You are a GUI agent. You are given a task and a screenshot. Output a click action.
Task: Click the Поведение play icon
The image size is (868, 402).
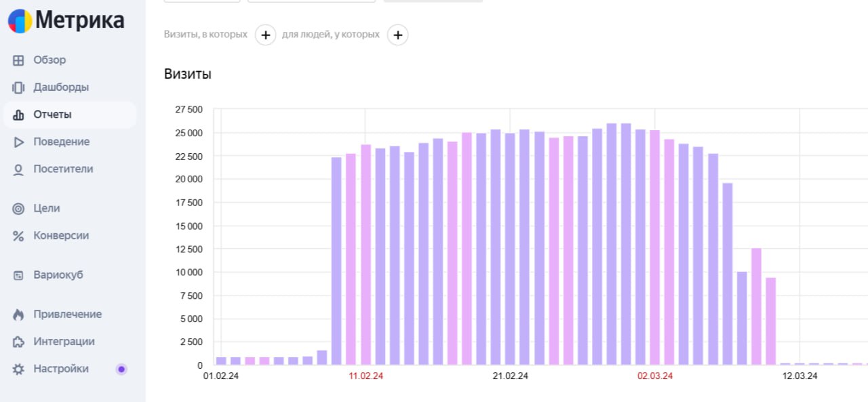click(18, 142)
